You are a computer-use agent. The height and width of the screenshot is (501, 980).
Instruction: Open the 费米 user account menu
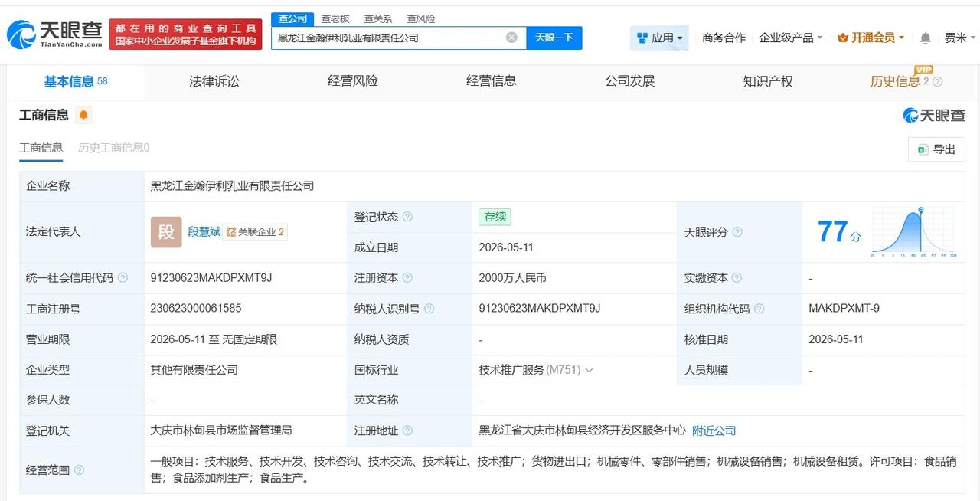click(x=960, y=38)
